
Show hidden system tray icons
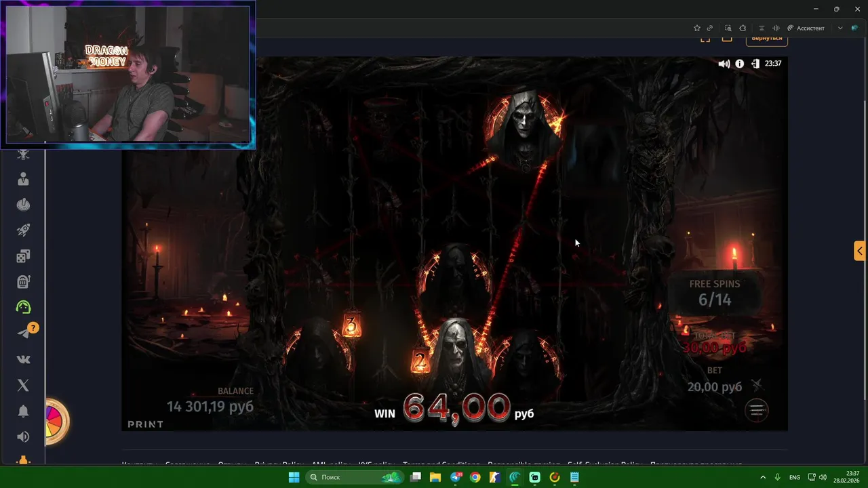click(763, 477)
